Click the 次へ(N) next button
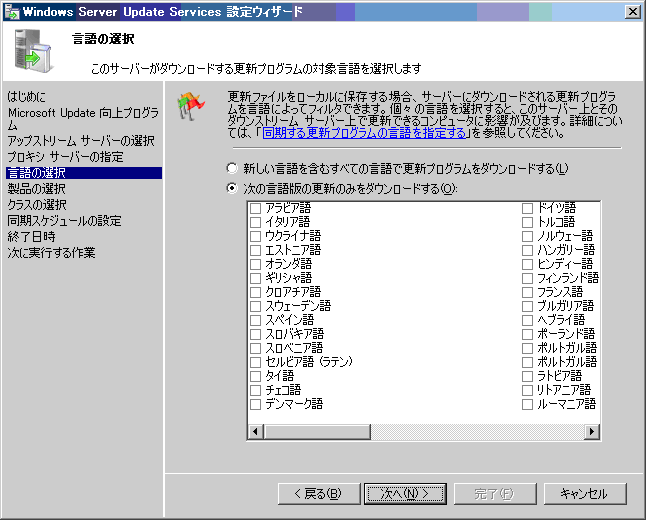Image resolution: width=646 pixels, height=520 pixels. click(405, 494)
